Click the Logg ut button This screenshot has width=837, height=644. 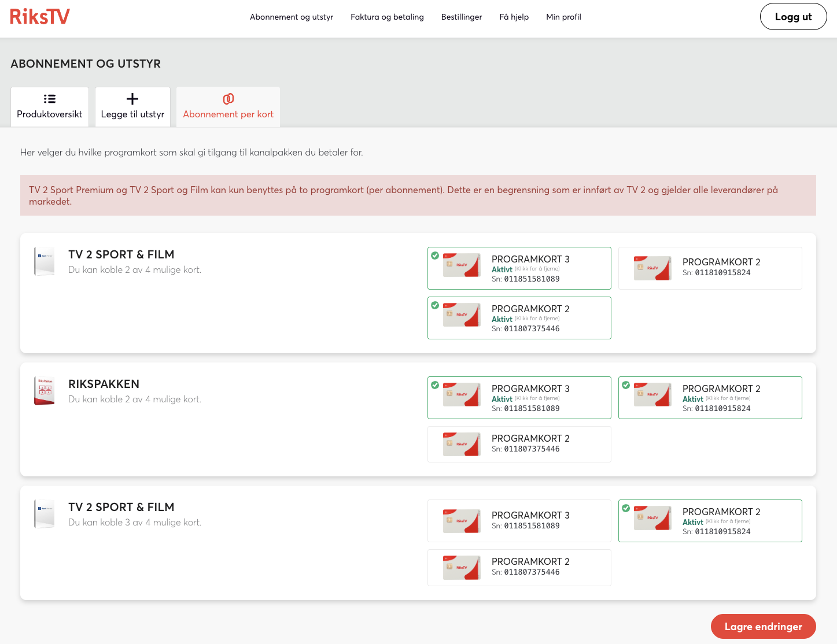click(793, 17)
